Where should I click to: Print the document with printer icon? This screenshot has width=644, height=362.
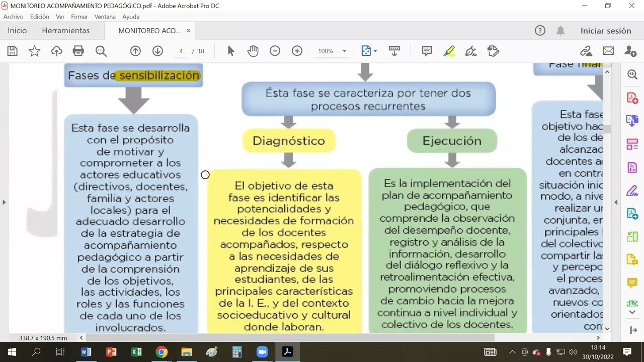click(78, 51)
